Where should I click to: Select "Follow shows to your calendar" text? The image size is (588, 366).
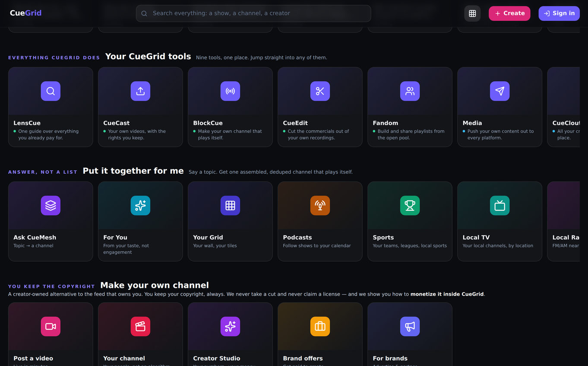click(x=316, y=246)
